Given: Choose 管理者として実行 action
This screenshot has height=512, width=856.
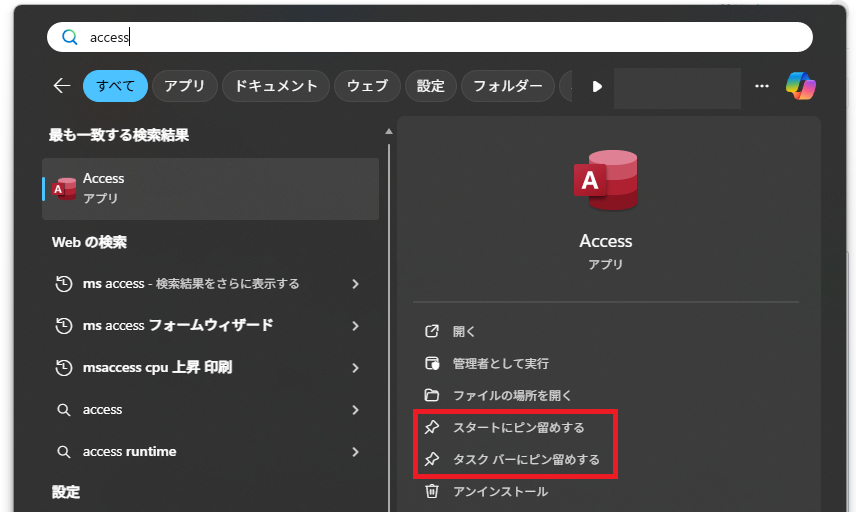Looking at the screenshot, I should pyautogui.click(x=501, y=364).
